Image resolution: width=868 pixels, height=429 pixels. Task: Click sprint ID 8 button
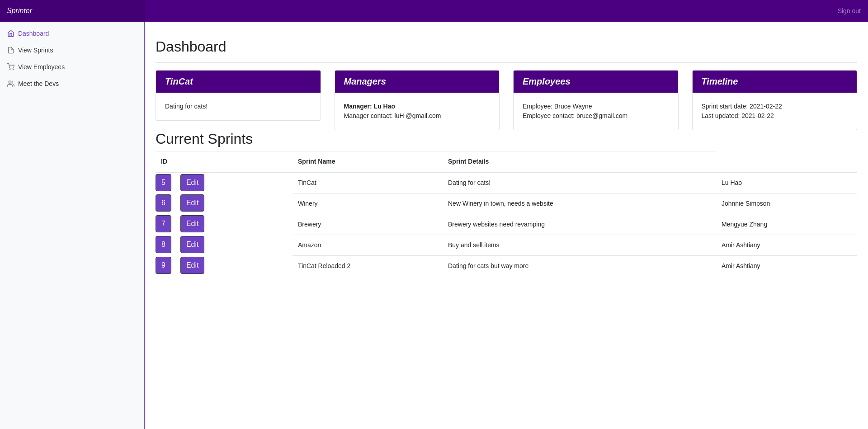click(x=163, y=245)
